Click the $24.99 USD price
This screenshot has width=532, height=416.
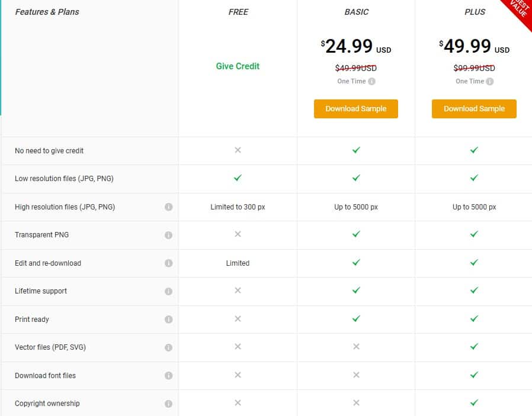pyautogui.click(x=356, y=46)
